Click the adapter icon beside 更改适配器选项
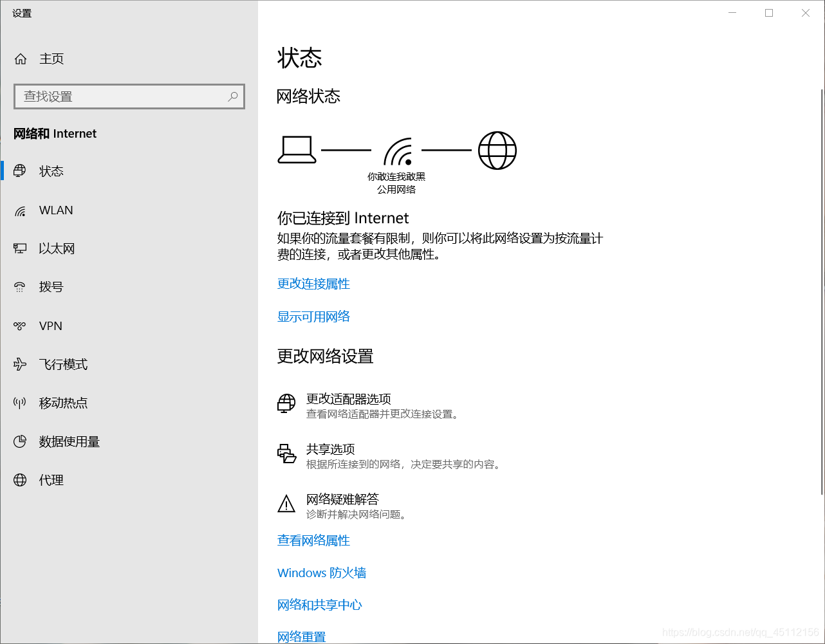This screenshot has width=825, height=644. (x=286, y=404)
